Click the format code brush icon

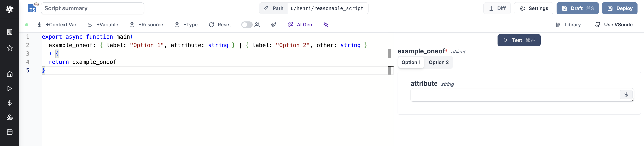tap(273, 25)
